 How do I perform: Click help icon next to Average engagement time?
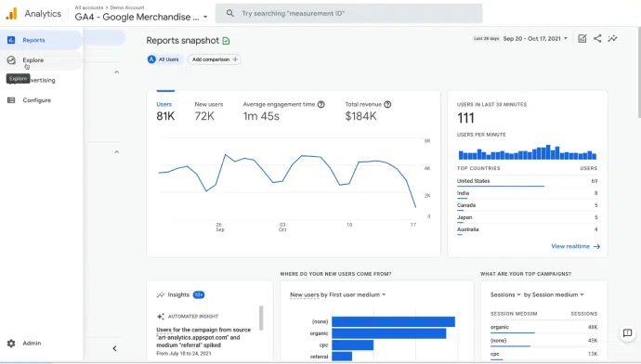pyautogui.click(x=320, y=105)
